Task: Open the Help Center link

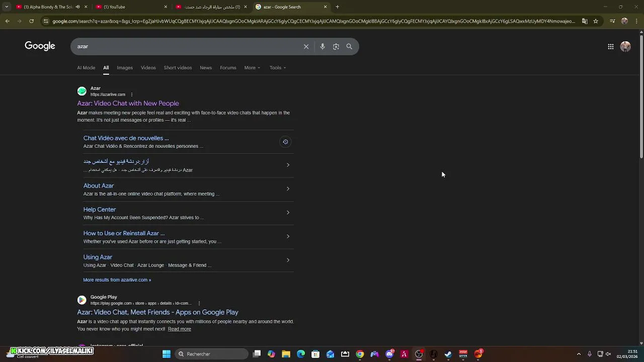Action: 100,209
